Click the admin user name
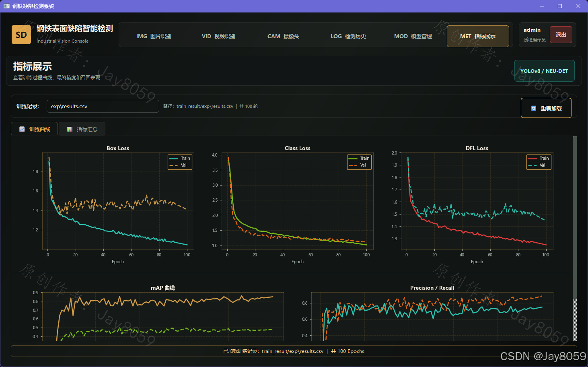 [532, 30]
